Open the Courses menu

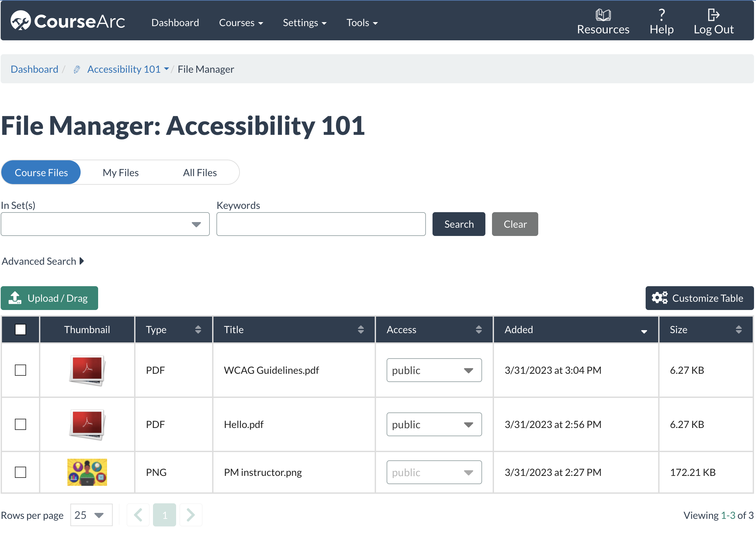[241, 22]
